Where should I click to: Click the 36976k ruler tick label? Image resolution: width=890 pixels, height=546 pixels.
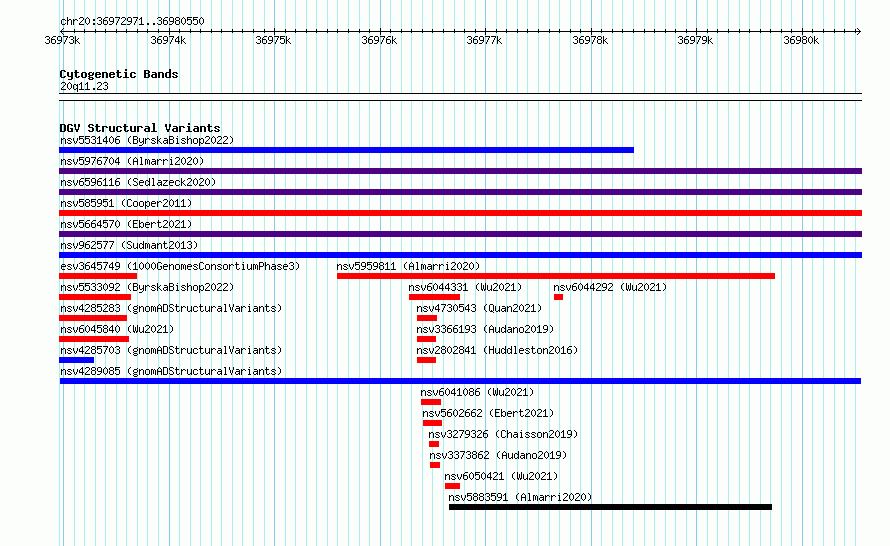(x=379, y=40)
